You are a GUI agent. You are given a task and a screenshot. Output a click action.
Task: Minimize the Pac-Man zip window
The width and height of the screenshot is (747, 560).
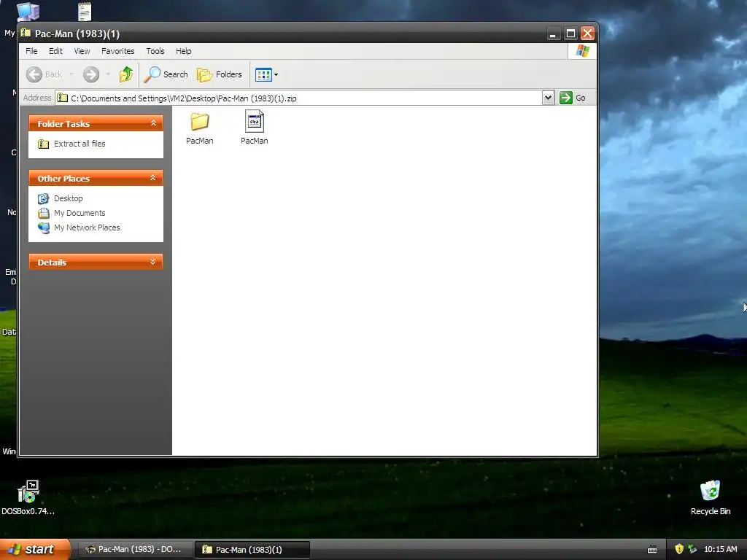pos(553,34)
